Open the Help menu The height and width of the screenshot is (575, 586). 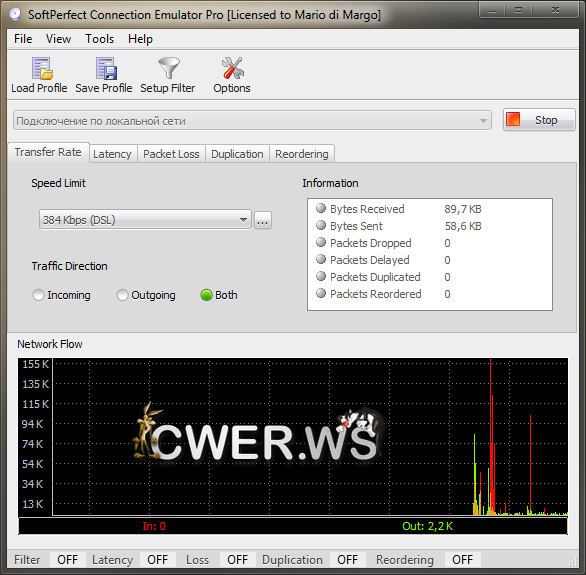point(141,39)
